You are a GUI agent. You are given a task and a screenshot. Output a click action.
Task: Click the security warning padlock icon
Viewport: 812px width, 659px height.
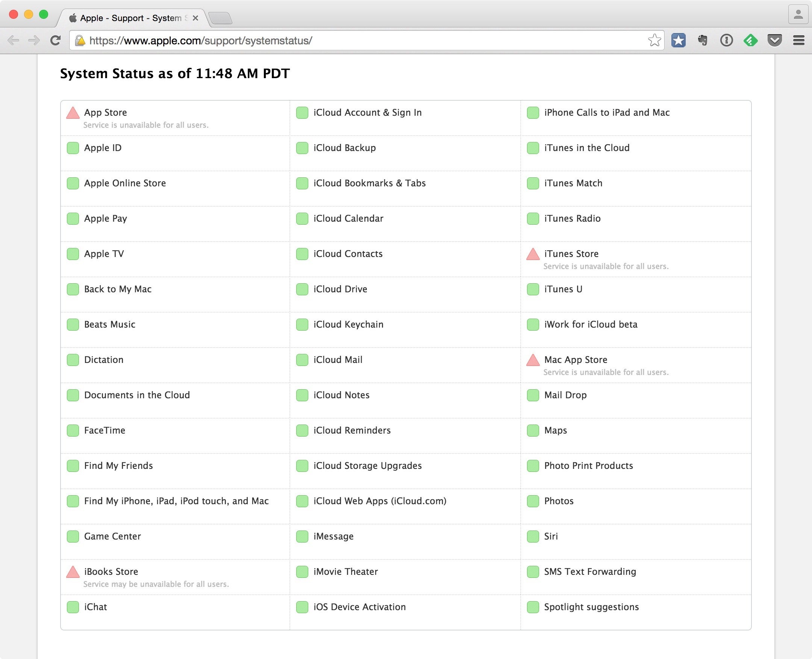click(80, 40)
